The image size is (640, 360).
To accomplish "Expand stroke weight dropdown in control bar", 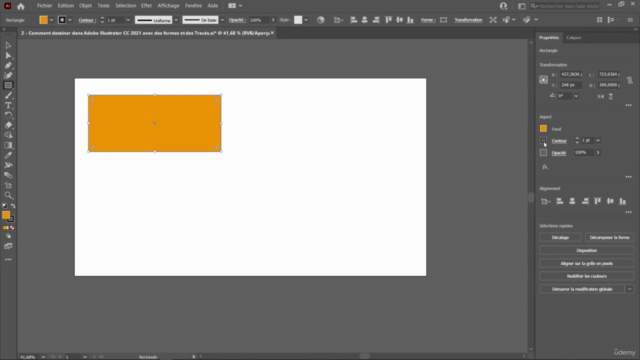I will point(128,20).
